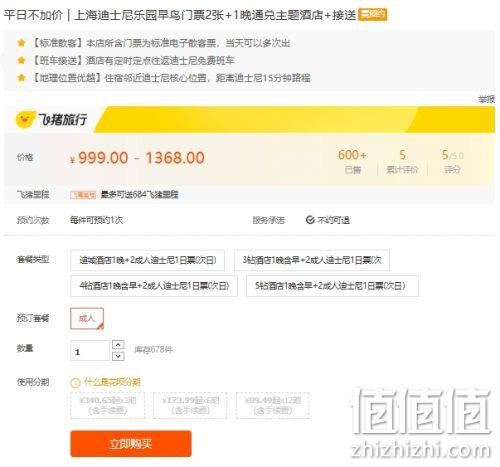The image size is (500, 467).
Task: Select the 3钻酒店1晚含早 package option
Action: [x=312, y=260]
